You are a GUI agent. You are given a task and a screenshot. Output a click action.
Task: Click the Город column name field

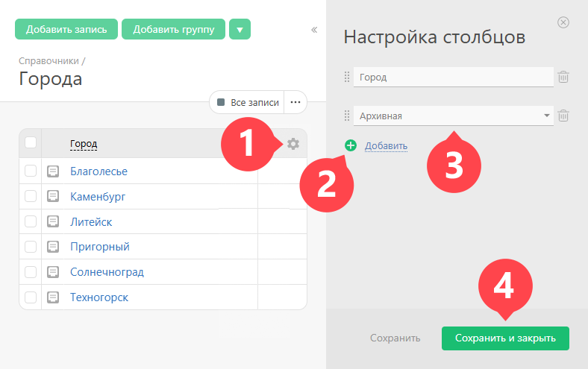454,78
